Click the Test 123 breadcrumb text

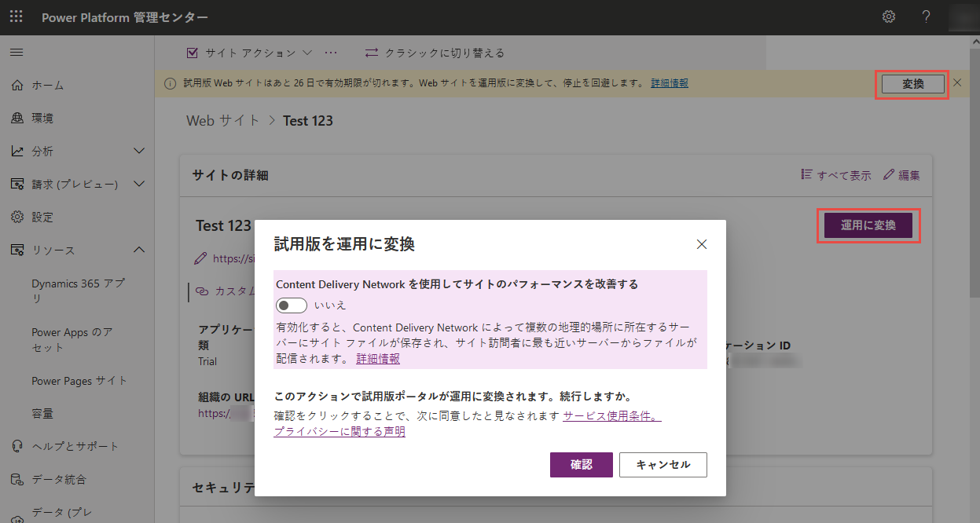point(308,120)
